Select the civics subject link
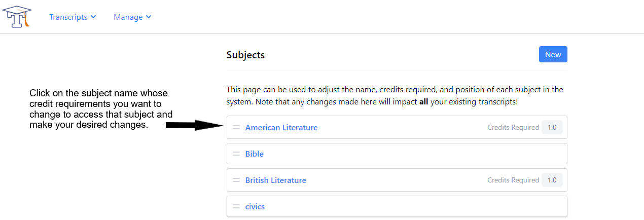Image resolution: width=644 pixels, height=220 pixels. [x=255, y=206]
